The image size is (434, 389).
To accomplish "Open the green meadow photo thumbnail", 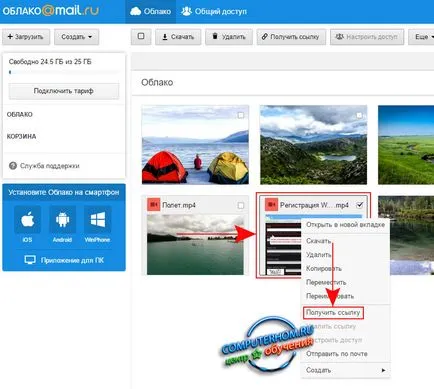I will tap(406, 145).
